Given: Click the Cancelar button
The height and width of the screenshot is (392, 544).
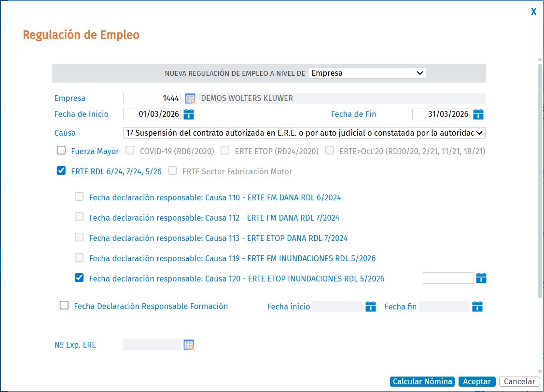Looking at the screenshot, I should coord(519,381).
